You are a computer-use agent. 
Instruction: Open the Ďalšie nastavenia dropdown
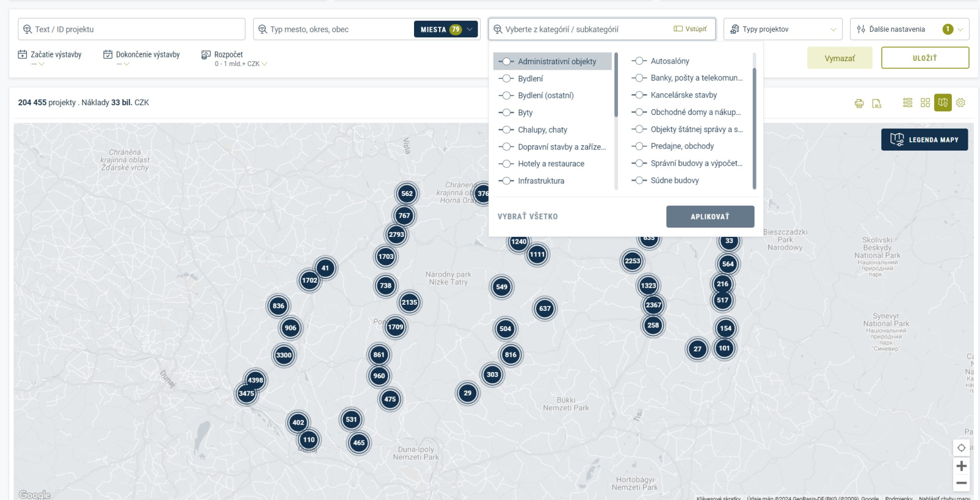click(x=909, y=29)
